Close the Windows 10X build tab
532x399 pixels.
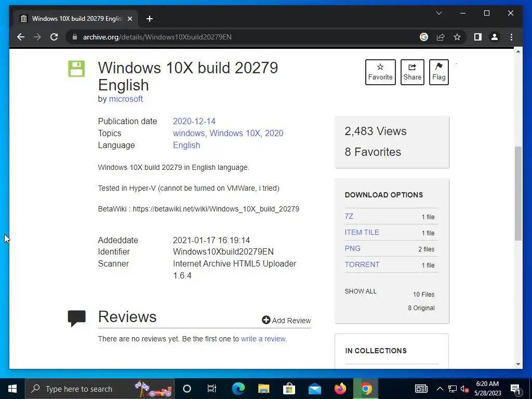click(129, 19)
